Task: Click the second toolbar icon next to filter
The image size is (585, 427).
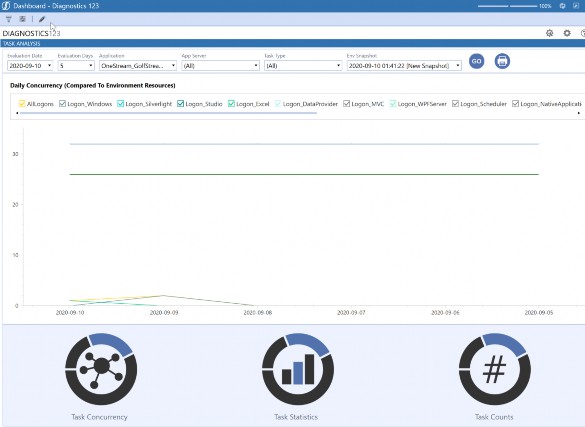Action: [22, 19]
